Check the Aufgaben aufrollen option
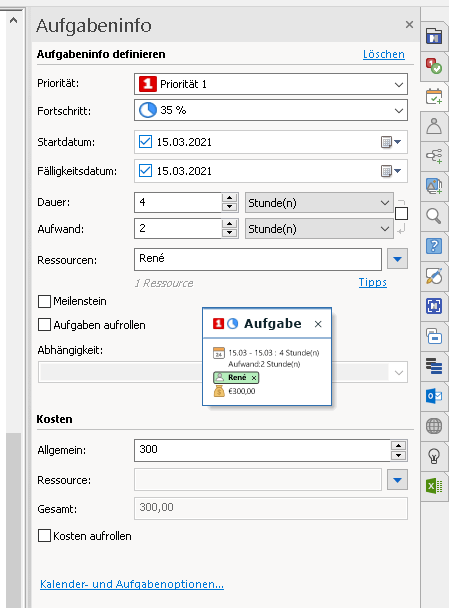The height and width of the screenshot is (608, 449). pyautogui.click(x=44, y=325)
